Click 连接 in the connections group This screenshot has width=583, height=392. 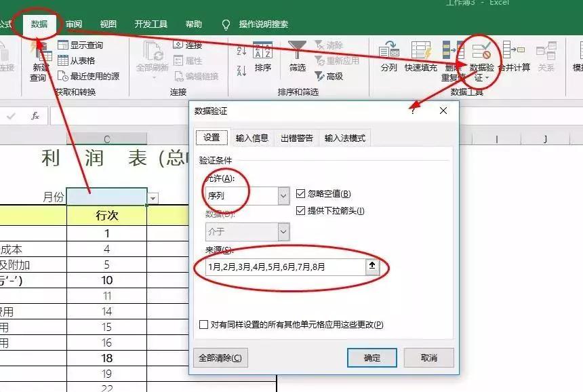point(188,45)
